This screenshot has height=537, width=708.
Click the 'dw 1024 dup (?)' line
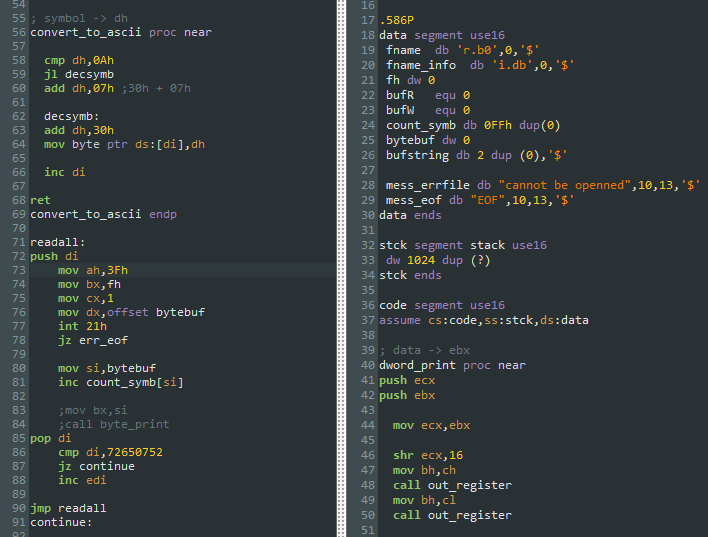tap(438, 260)
